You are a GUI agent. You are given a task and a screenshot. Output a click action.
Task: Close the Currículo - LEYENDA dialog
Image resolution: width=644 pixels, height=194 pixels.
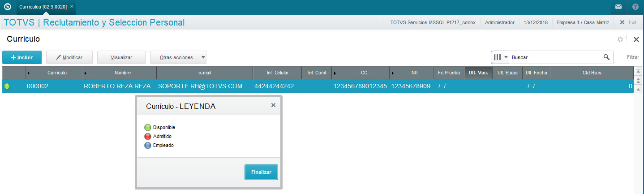click(273, 105)
